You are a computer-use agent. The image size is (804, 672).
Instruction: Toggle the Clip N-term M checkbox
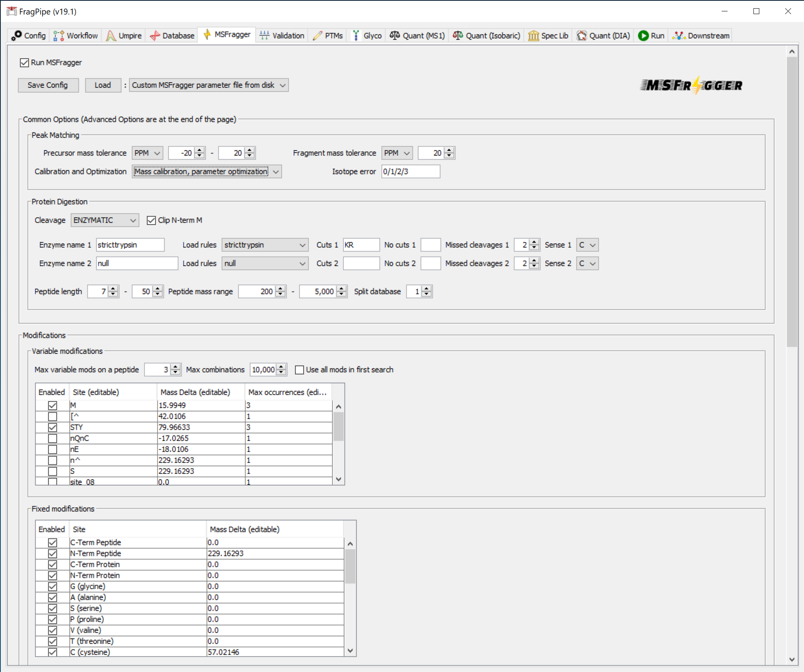151,220
